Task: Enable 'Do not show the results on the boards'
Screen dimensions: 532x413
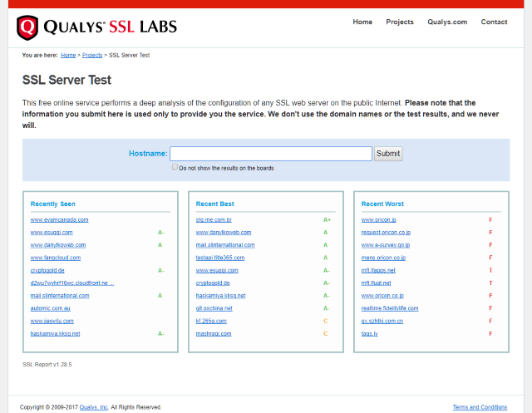Action: [x=175, y=167]
